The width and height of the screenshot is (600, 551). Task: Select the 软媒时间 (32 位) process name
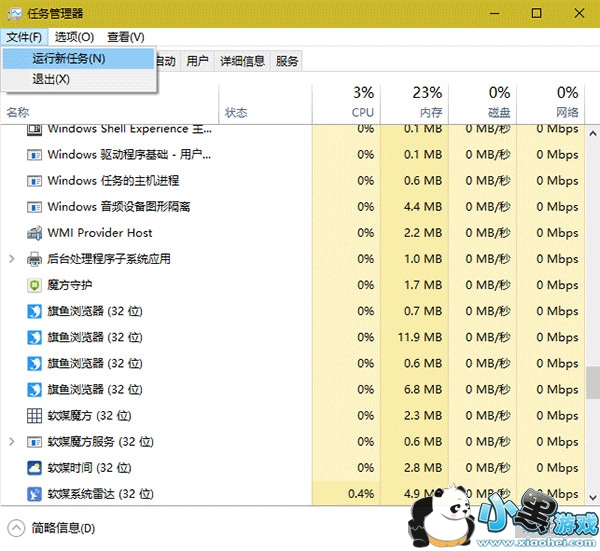coord(90,468)
